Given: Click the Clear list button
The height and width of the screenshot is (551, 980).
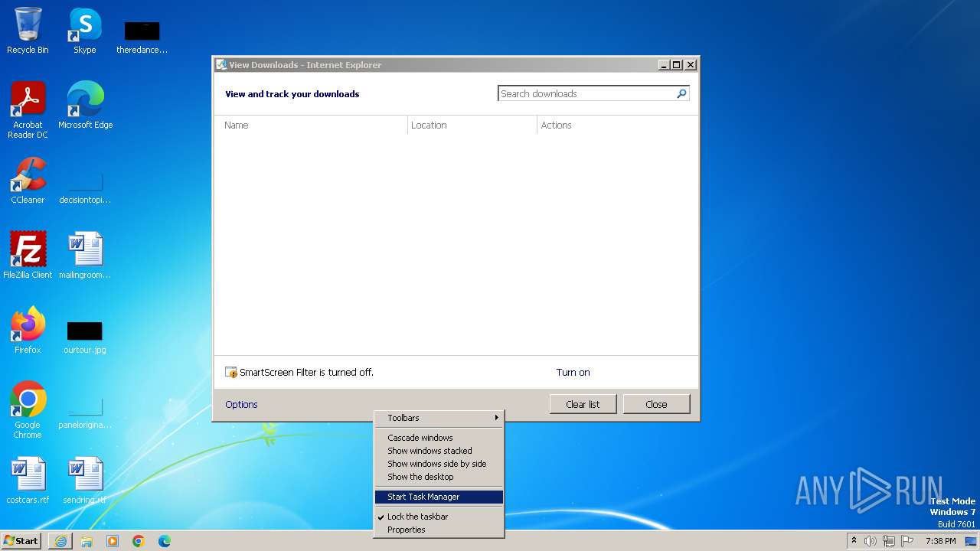Looking at the screenshot, I should click(x=583, y=404).
